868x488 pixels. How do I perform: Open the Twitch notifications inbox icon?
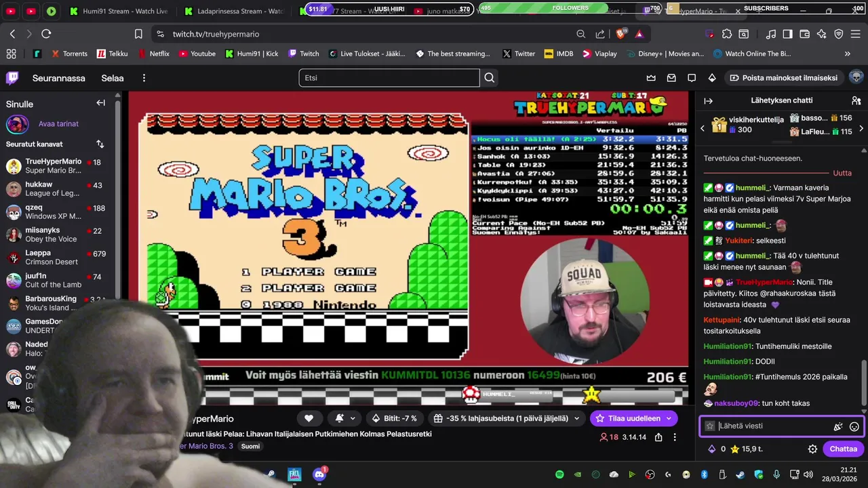pyautogui.click(x=671, y=78)
